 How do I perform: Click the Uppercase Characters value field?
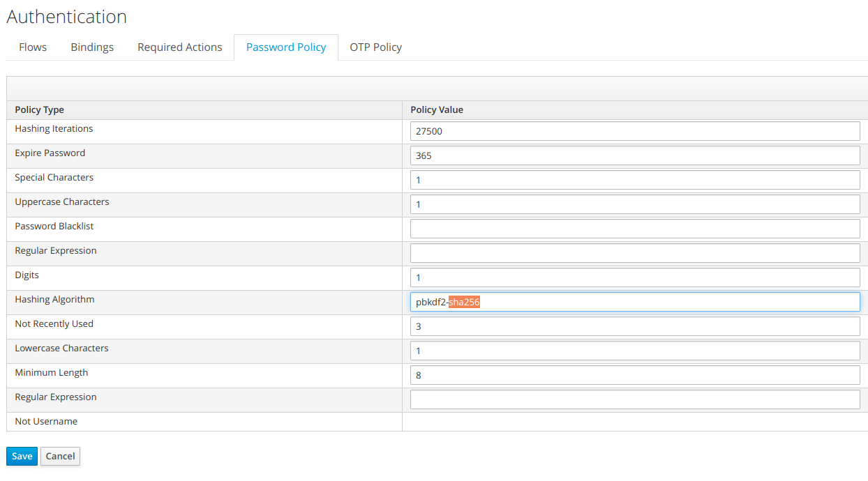635,204
